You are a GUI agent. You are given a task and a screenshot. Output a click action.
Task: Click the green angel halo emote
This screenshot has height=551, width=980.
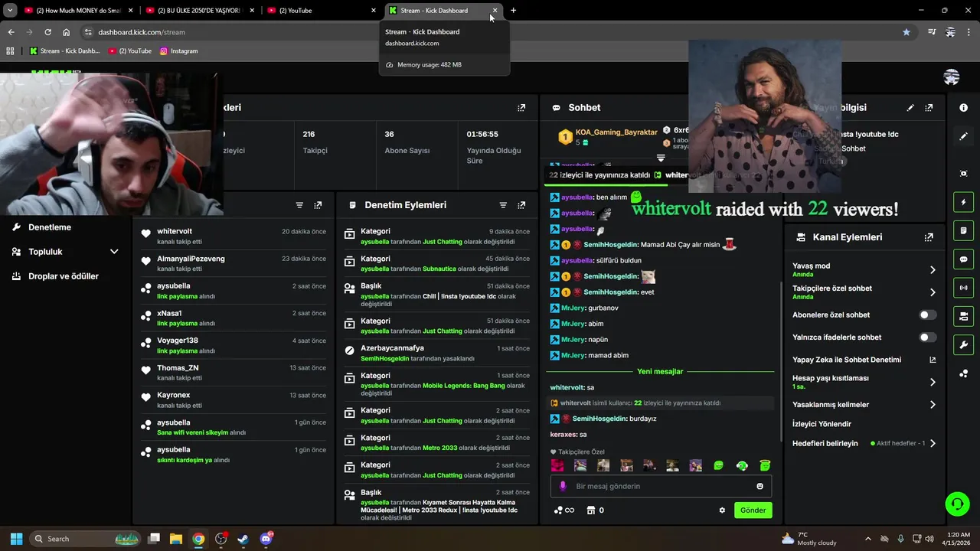click(764, 465)
